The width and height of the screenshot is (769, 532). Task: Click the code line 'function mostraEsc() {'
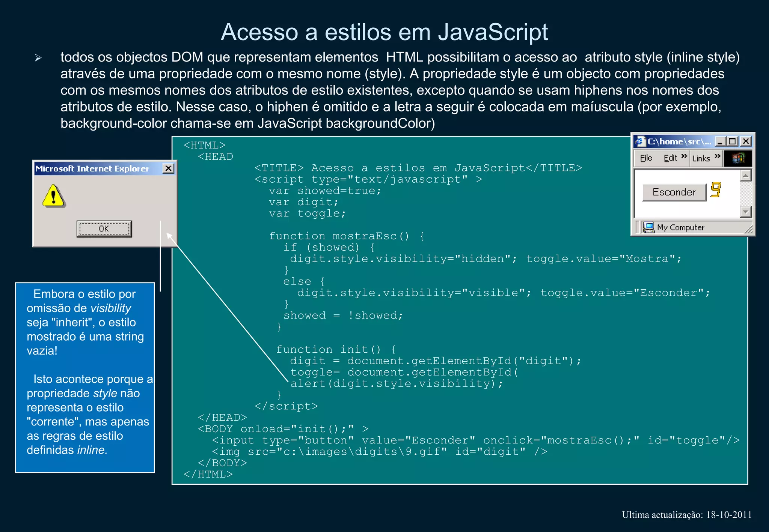point(347,236)
